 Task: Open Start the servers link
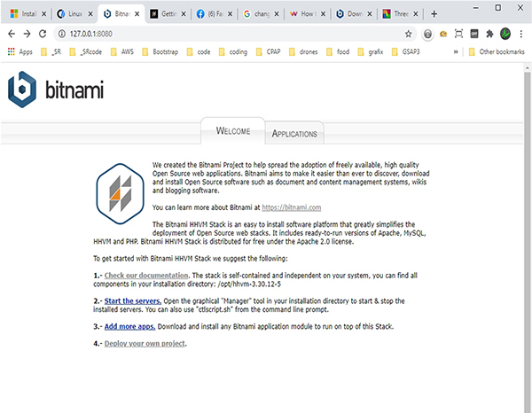(133, 300)
